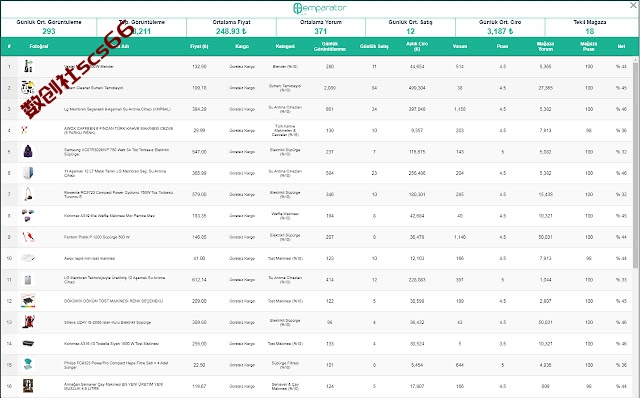The width and height of the screenshot is (640, 400).
Task: Click the price 29.99 in row 4
Action: pyautogui.click(x=199, y=131)
